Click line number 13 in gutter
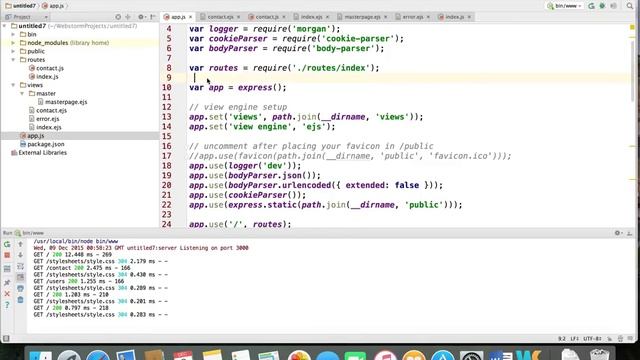 (x=167, y=117)
